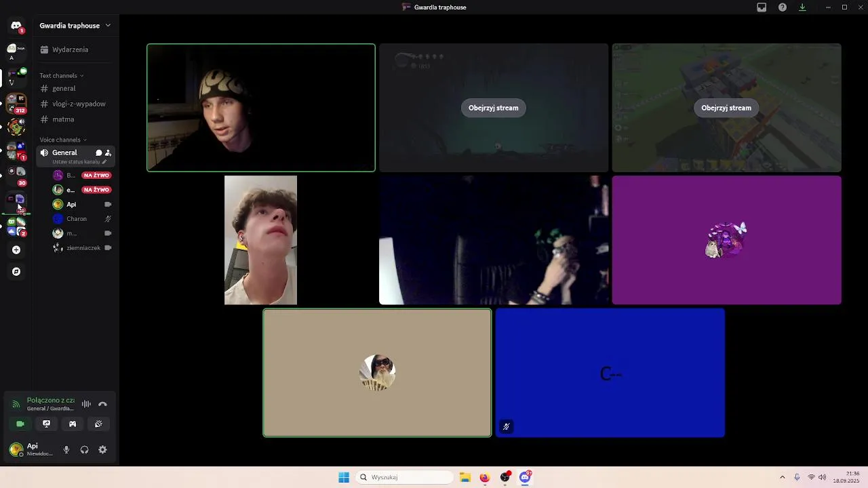Focus the beige tile with bearded avatar
The width and height of the screenshot is (868, 488).
point(377,373)
